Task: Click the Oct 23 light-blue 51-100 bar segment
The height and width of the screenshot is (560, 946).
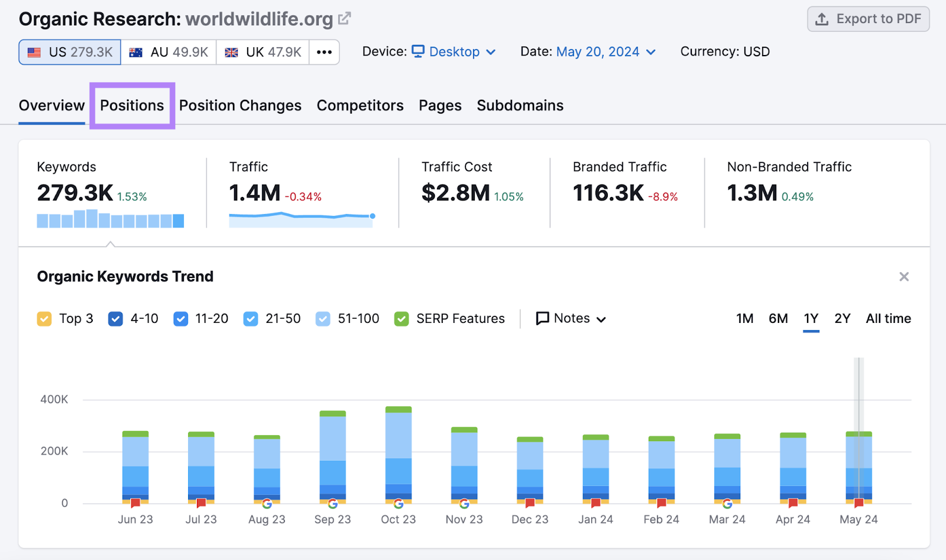Action: [x=399, y=435]
